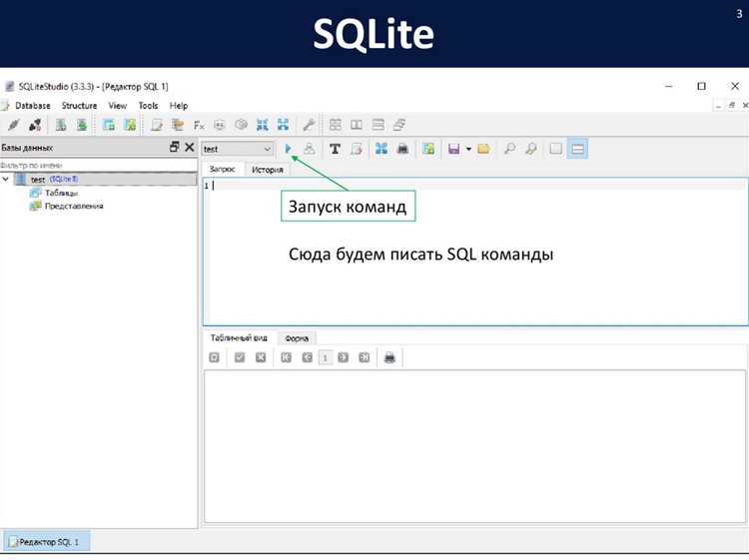Float the Базы данных panel
749x560 pixels.
click(175, 147)
